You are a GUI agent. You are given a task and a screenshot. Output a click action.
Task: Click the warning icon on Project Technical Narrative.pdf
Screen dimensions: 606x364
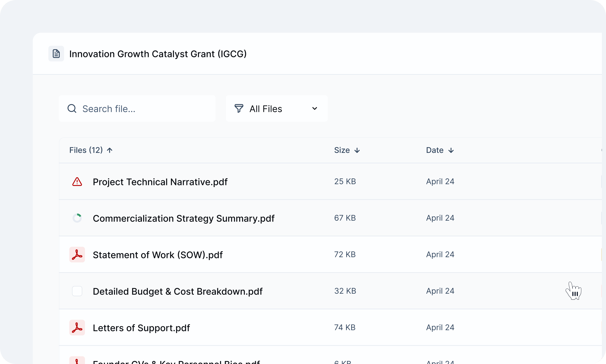(x=77, y=181)
